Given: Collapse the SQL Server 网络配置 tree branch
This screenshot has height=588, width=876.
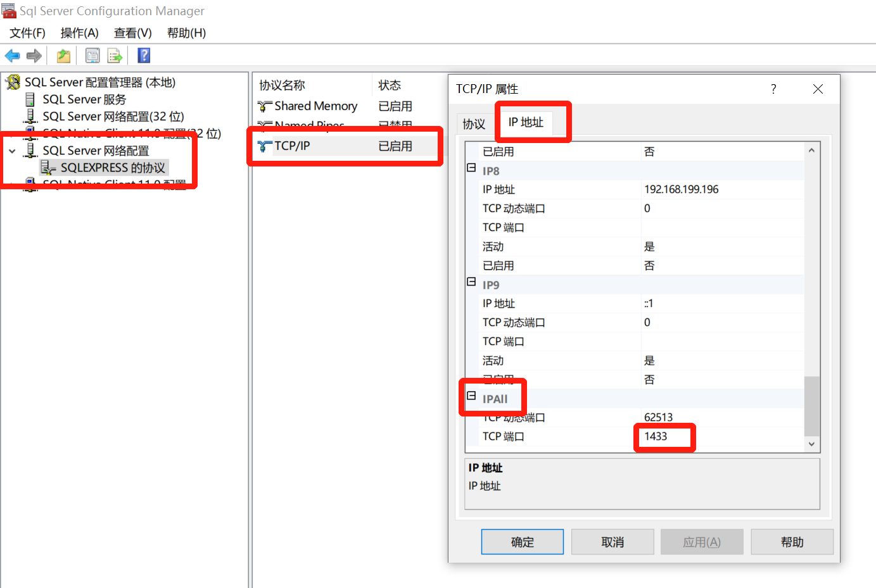Looking at the screenshot, I should [13, 152].
